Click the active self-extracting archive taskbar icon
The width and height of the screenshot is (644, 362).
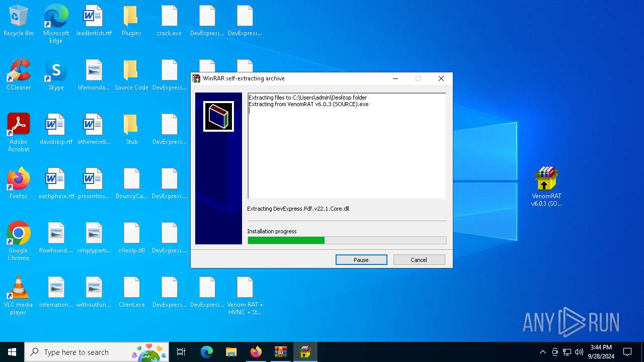[305, 352]
